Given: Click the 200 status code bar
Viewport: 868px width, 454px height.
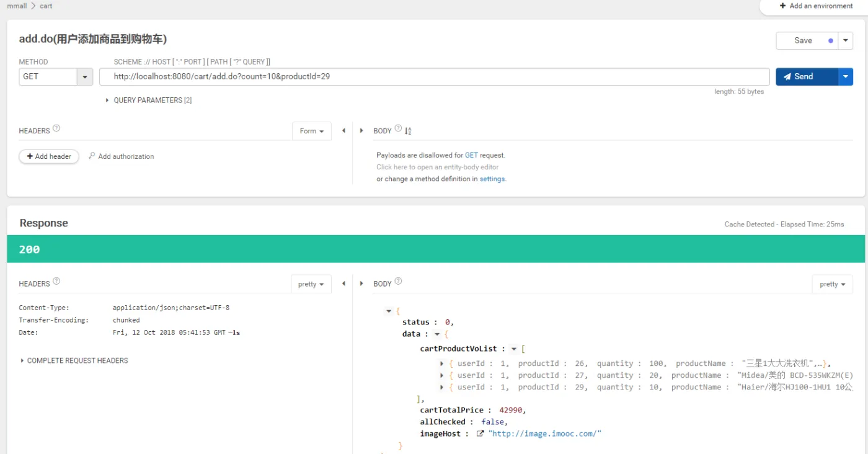Looking at the screenshot, I should click(x=436, y=249).
